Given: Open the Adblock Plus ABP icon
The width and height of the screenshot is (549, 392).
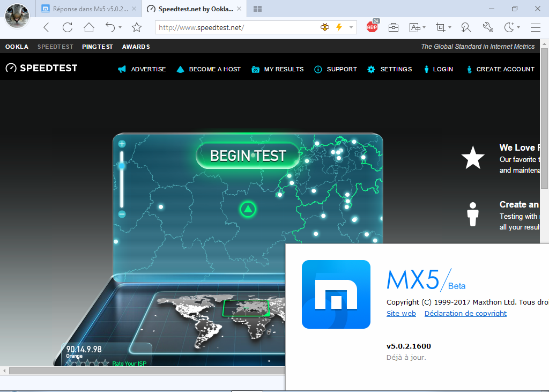Looking at the screenshot, I should tap(372, 27).
